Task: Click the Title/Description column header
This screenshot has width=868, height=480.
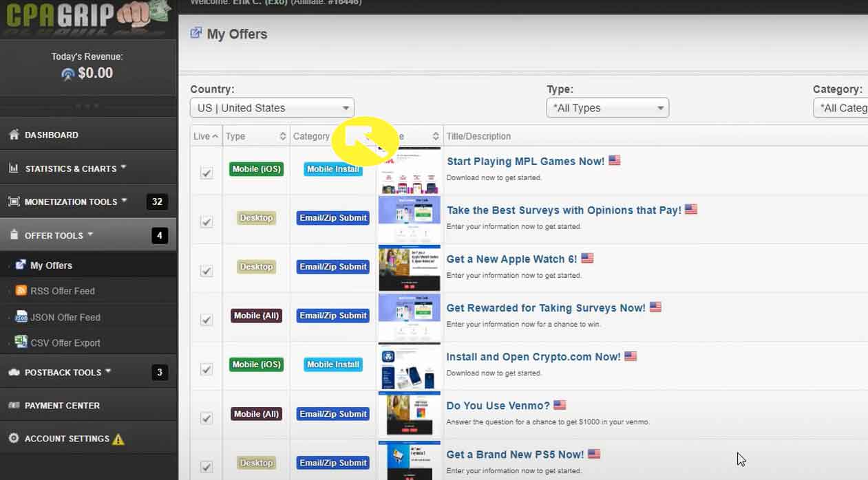Action: (x=478, y=136)
